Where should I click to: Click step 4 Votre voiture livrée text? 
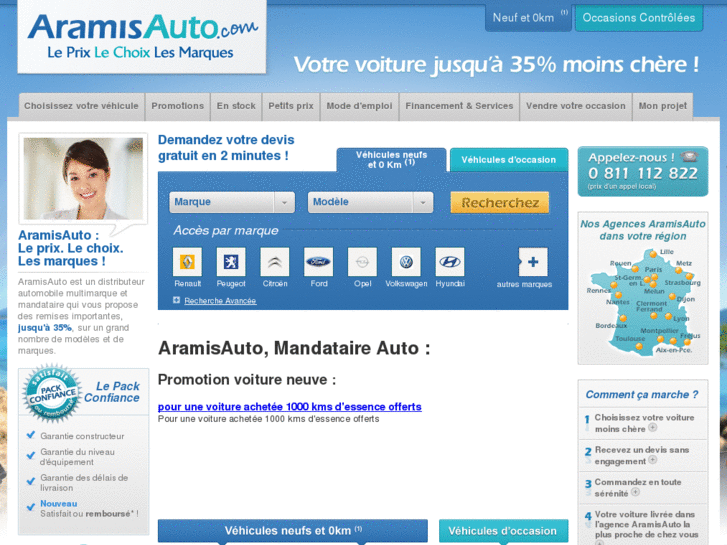646,525
